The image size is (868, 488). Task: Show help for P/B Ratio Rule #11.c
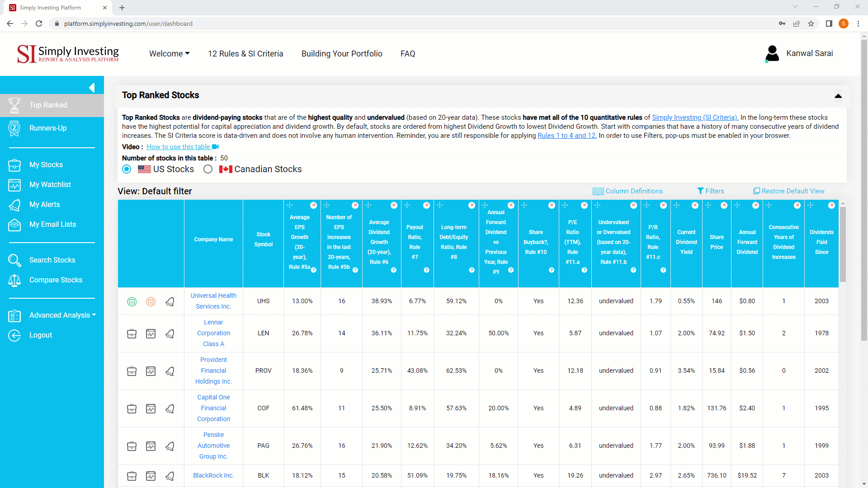[663, 270]
